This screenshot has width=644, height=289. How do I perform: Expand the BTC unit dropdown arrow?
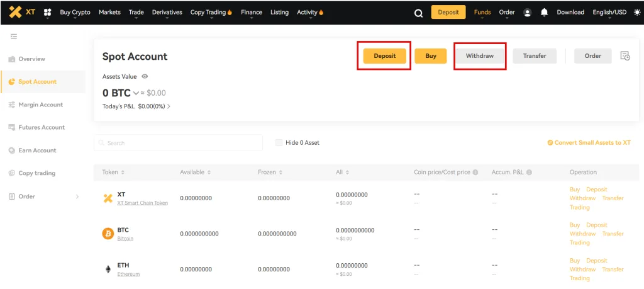click(x=136, y=93)
